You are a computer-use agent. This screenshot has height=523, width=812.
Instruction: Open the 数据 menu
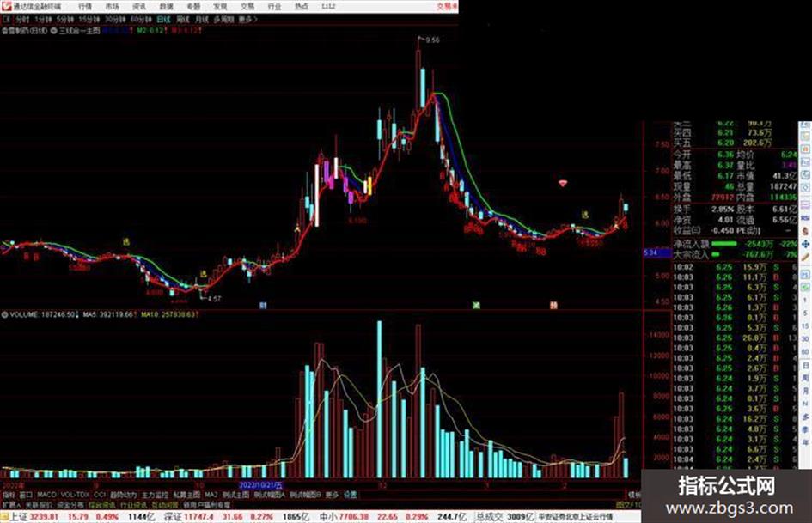click(x=166, y=6)
